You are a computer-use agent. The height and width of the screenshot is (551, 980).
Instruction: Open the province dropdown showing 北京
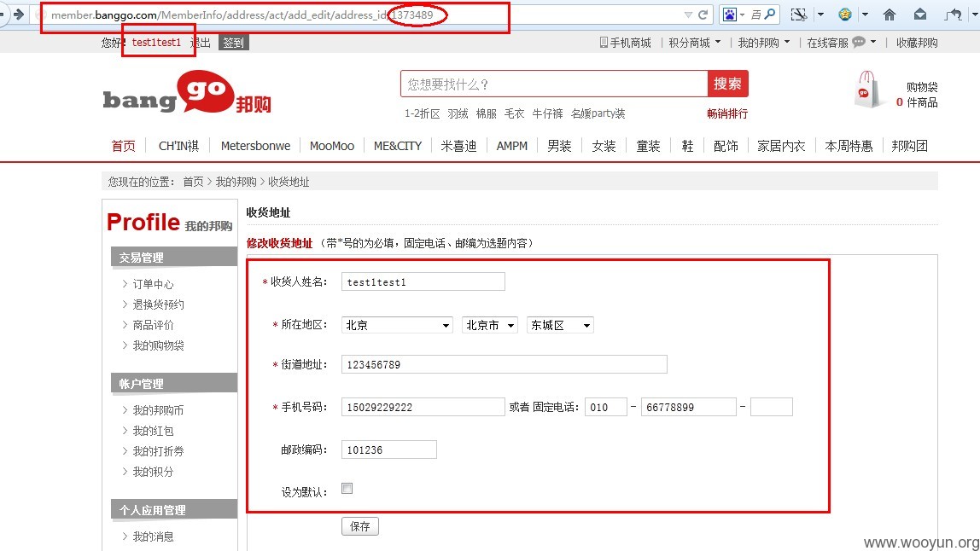point(398,325)
